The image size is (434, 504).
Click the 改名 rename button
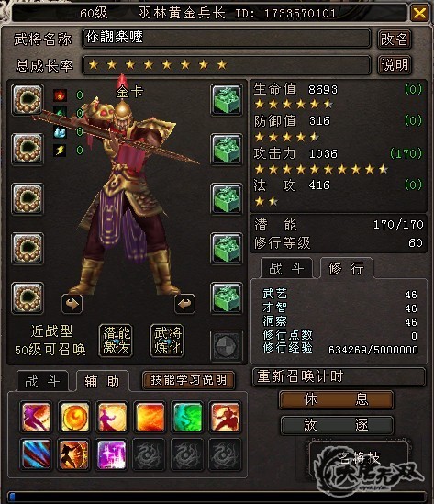(395, 39)
